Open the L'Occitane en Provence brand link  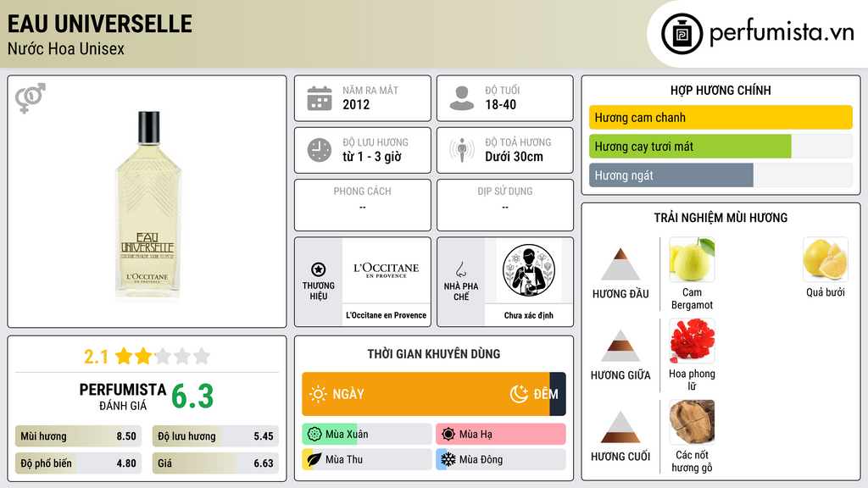(x=386, y=315)
